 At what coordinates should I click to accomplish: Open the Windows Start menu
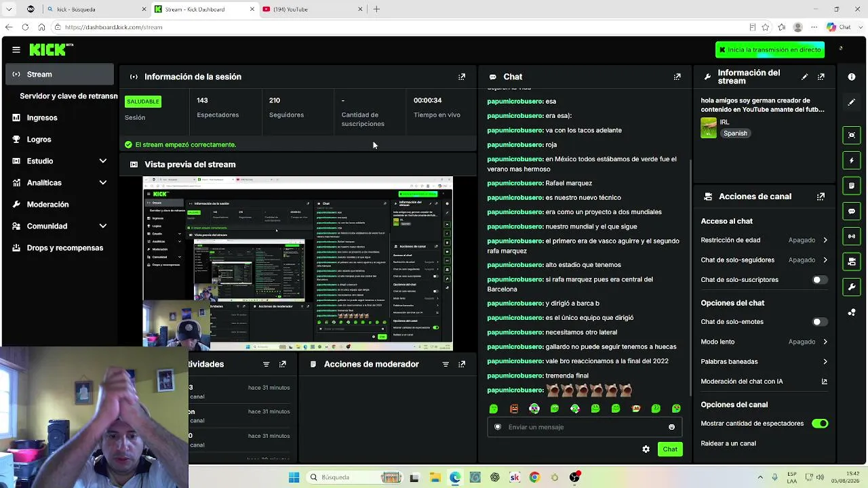click(x=294, y=477)
